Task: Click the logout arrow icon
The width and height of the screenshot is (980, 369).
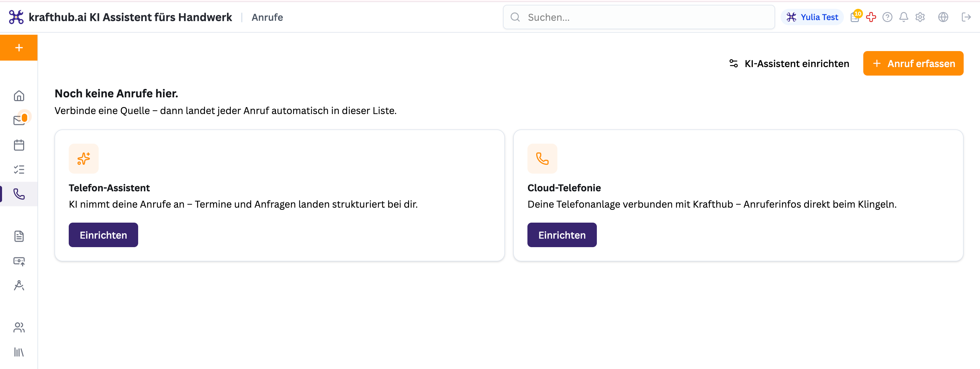Action: pyautogui.click(x=966, y=17)
